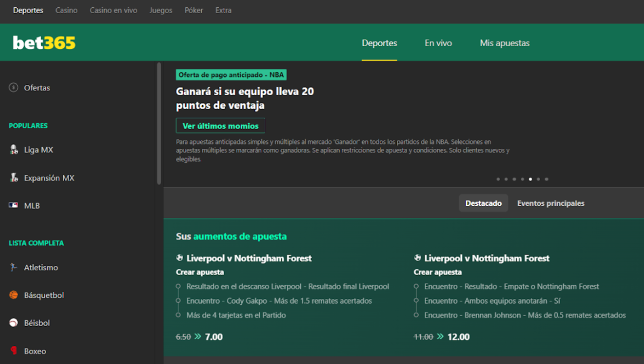The image size is (644, 364).
Task: Click 'Sus aumentos de apuesta' heading
Action: pyautogui.click(x=231, y=237)
